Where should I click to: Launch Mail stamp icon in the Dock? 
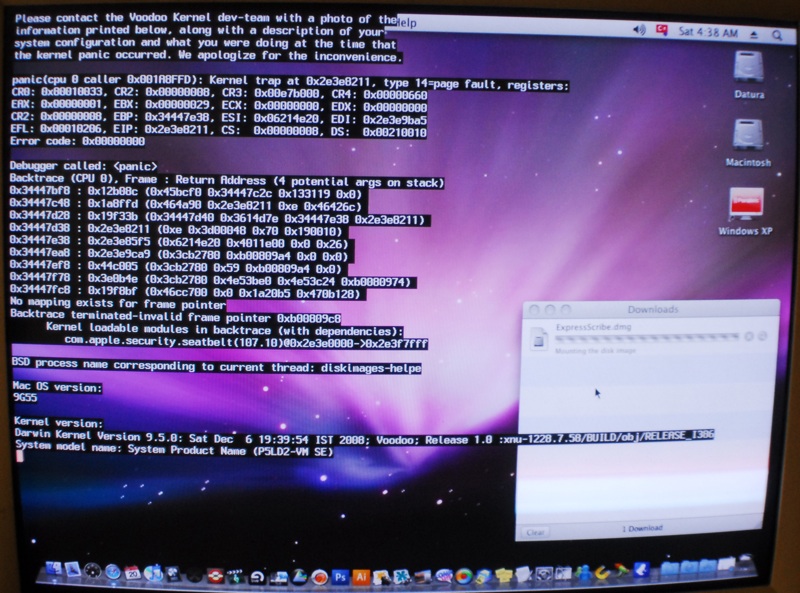pyautogui.click(x=72, y=570)
